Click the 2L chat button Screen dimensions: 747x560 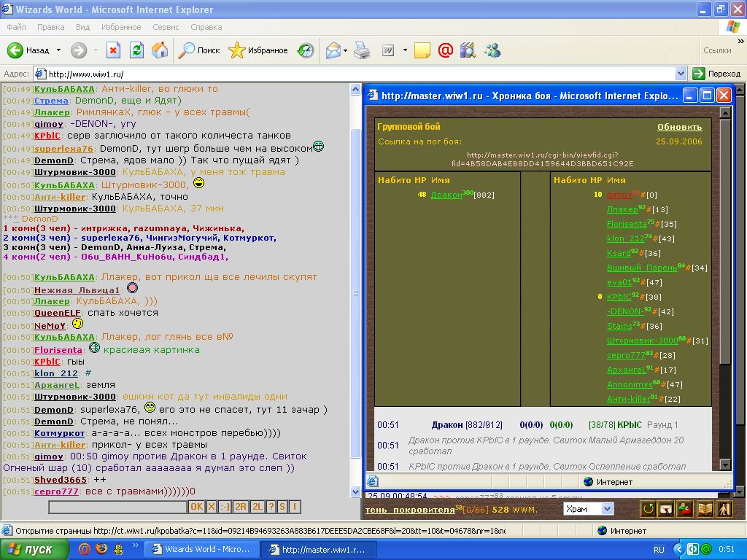click(258, 507)
